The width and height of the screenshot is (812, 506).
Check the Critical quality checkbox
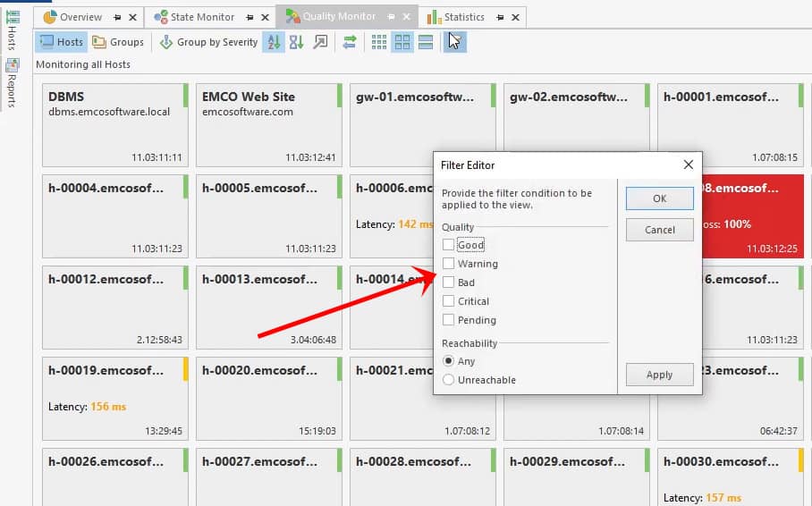(448, 301)
